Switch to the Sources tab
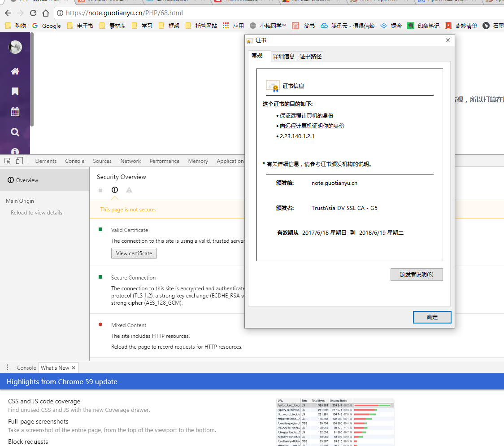504x446 pixels. (x=102, y=161)
